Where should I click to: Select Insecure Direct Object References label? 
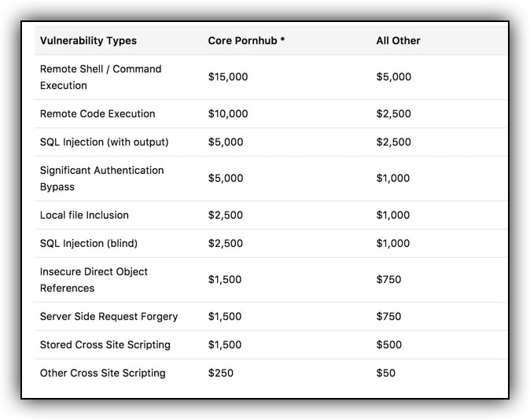click(x=94, y=280)
